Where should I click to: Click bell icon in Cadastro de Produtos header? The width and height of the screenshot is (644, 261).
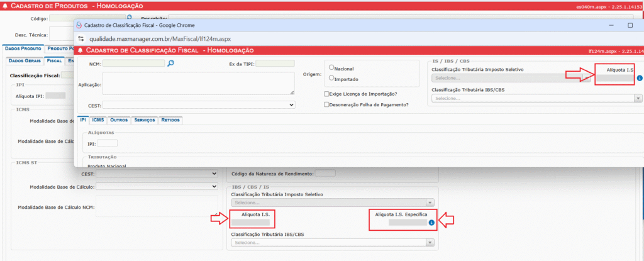coord(6,5)
